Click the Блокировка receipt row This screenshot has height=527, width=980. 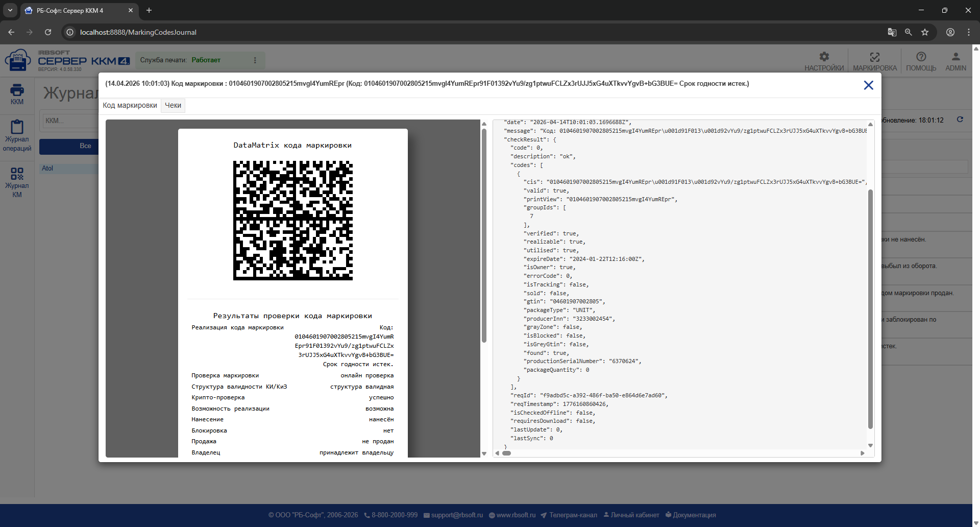pos(292,430)
